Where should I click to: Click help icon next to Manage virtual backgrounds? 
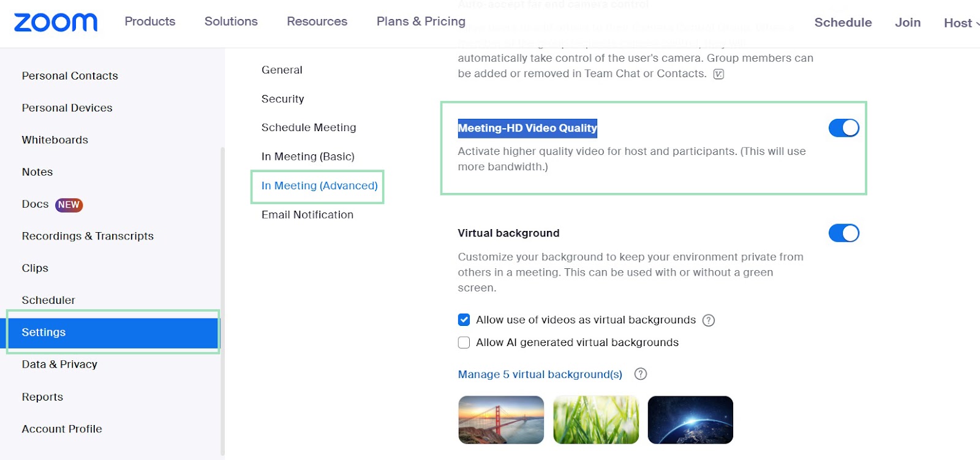click(x=641, y=374)
